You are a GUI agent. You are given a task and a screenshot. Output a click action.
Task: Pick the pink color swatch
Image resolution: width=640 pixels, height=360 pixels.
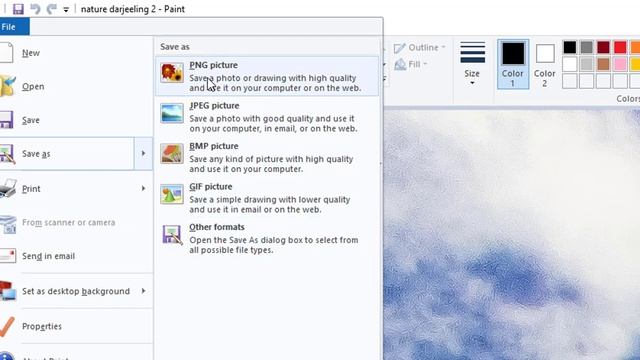pos(620,64)
